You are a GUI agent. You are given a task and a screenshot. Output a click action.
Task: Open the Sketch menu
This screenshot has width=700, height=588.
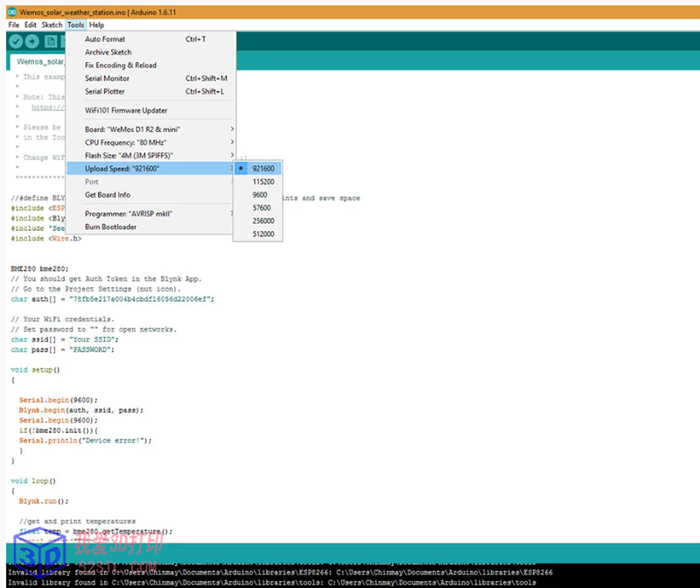tap(52, 25)
